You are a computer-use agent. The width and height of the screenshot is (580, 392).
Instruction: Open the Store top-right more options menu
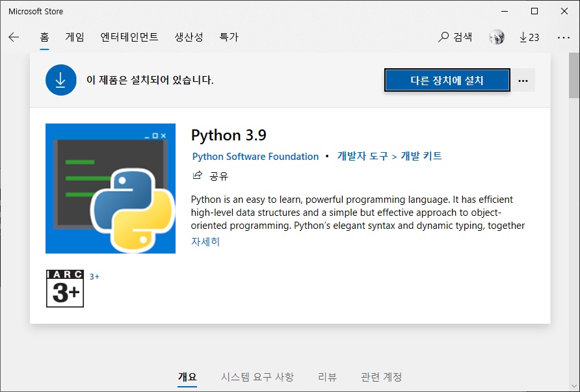coord(563,37)
